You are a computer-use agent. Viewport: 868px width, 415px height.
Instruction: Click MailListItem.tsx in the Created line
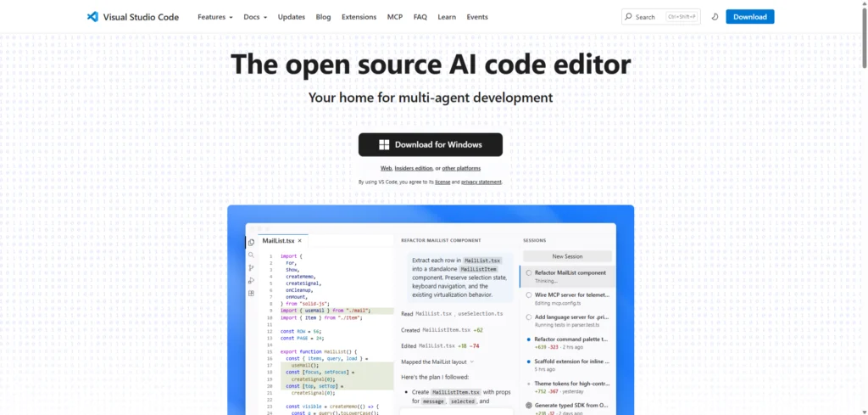[x=446, y=330]
